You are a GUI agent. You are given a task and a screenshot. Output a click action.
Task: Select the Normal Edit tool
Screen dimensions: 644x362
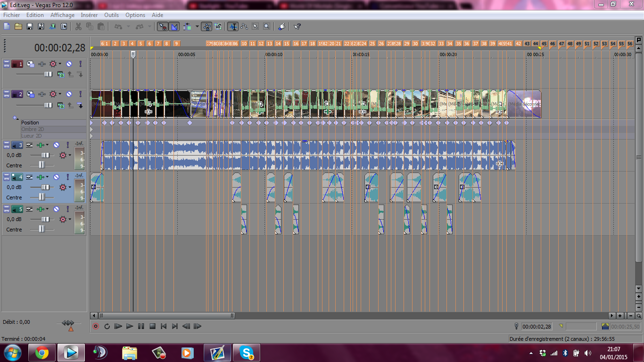(x=233, y=26)
